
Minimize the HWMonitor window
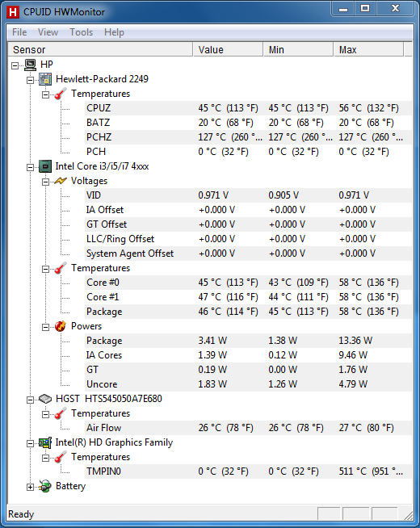pos(343,9)
